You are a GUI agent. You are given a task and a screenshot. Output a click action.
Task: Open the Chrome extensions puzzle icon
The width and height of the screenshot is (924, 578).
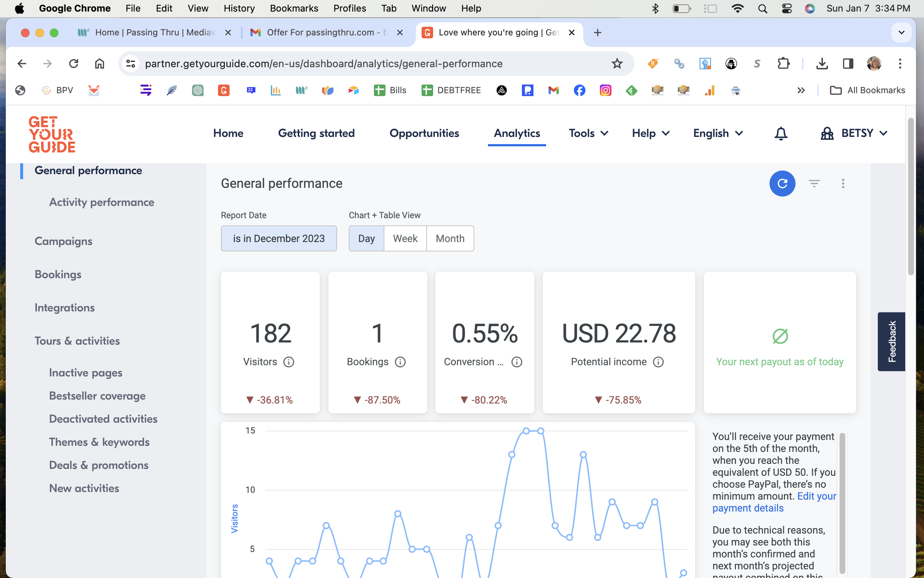(783, 64)
